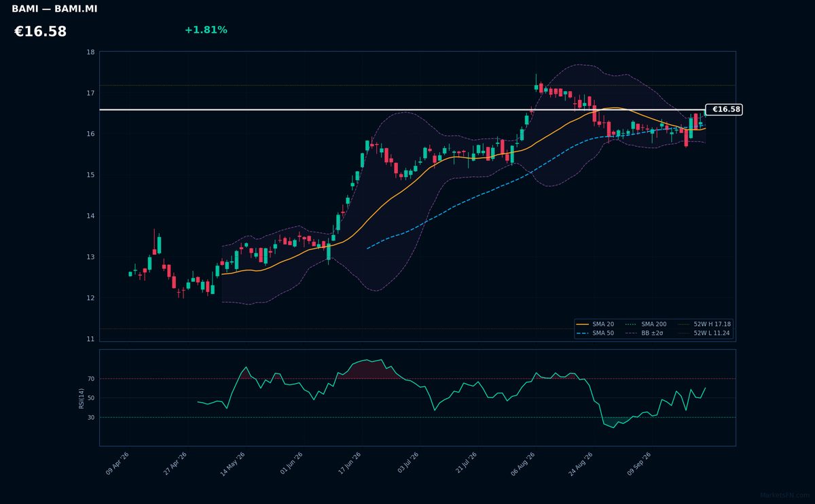Screen dimensions: 815x504
Task: Click the 06 Aug '26 date label
Action: coord(522,464)
